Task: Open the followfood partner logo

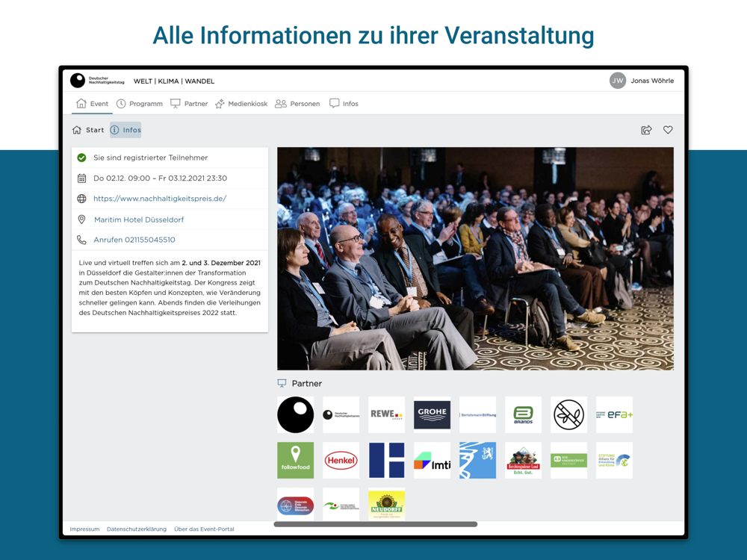Action: click(295, 461)
